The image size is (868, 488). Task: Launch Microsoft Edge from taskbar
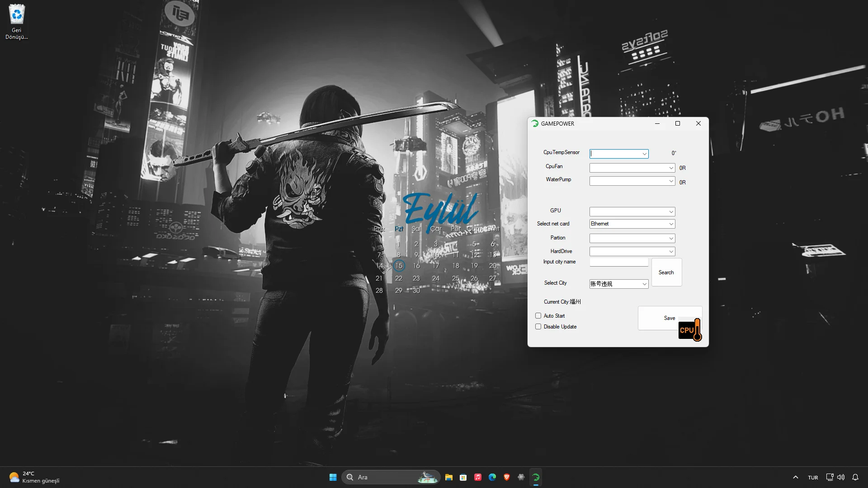492,477
